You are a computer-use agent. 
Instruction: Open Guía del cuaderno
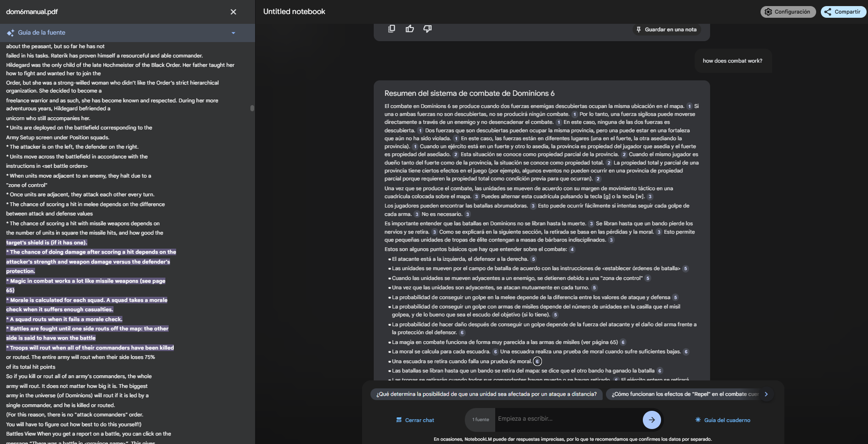723,420
